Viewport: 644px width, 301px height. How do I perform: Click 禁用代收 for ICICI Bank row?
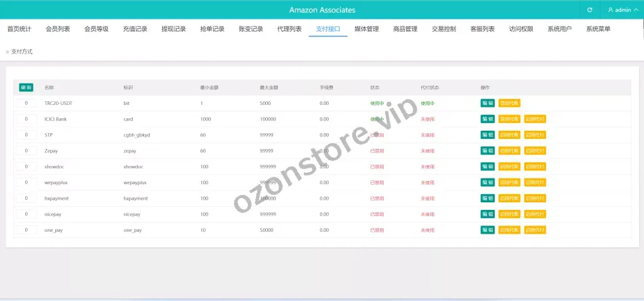(509, 119)
